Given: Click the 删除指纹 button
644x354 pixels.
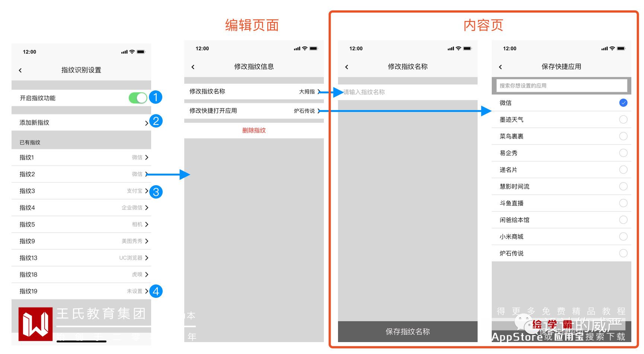Looking at the screenshot, I should (x=254, y=130).
